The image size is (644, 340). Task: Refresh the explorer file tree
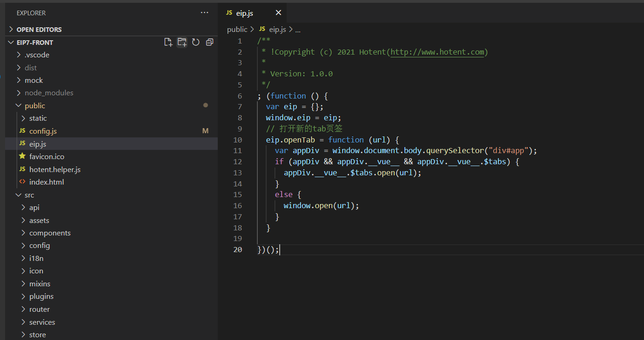(196, 42)
